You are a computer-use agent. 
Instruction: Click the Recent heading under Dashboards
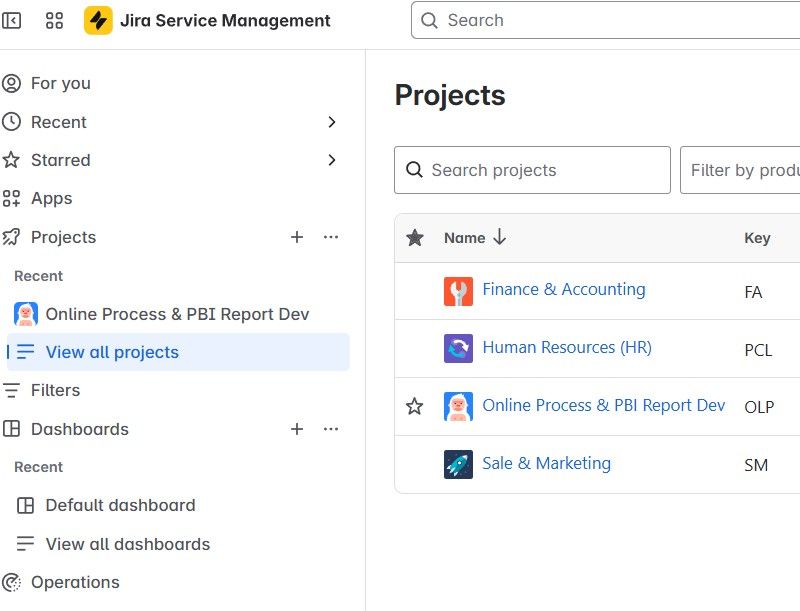(x=38, y=467)
